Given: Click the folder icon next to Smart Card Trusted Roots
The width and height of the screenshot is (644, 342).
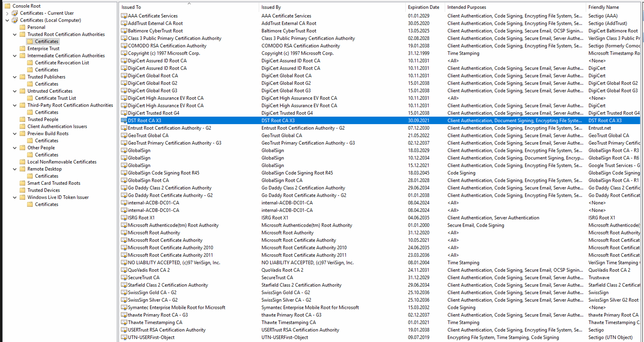Looking at the screenshot, I should (x=23, y=183).
